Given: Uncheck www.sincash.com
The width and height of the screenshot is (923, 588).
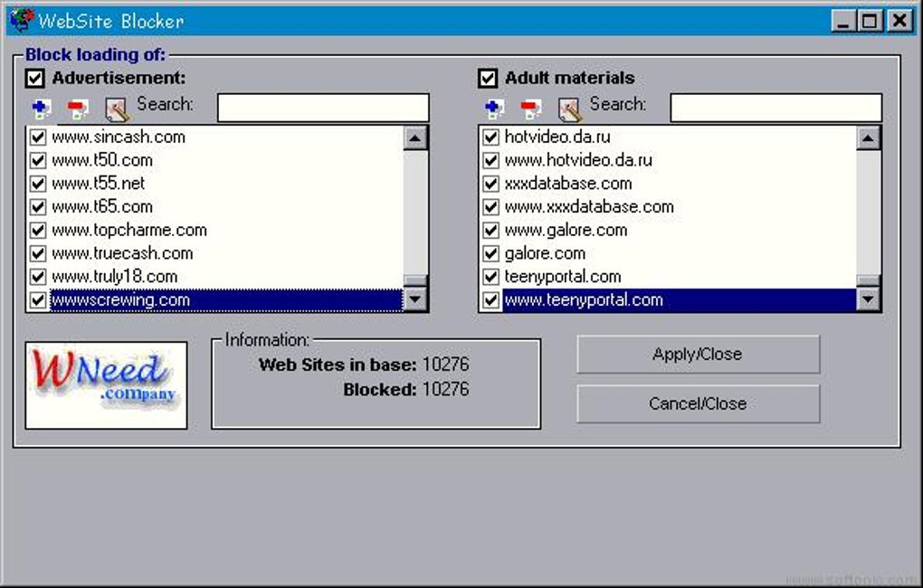Looking at the screenshot, I should (38, 138).
